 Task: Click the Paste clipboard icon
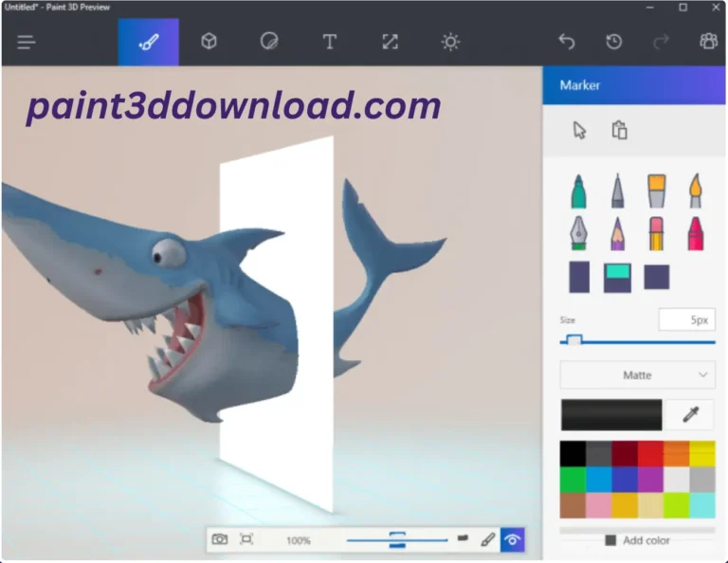click(619, 130)
